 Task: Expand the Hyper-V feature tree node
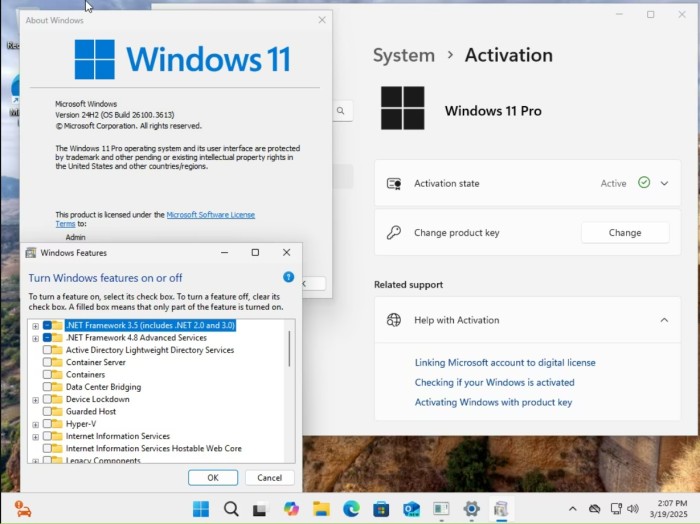[36, 424]
